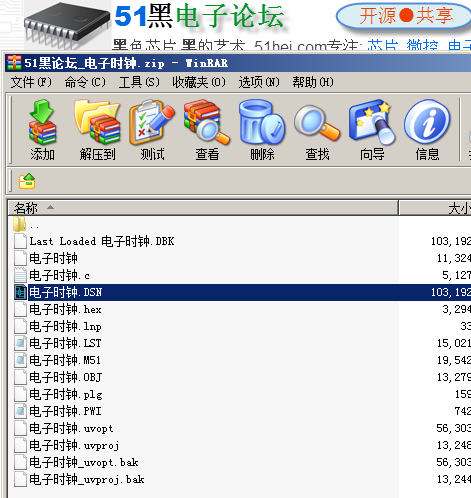Sort by the 名称 column header
Viewport: 471px width, 498px height.
point(203,208)
